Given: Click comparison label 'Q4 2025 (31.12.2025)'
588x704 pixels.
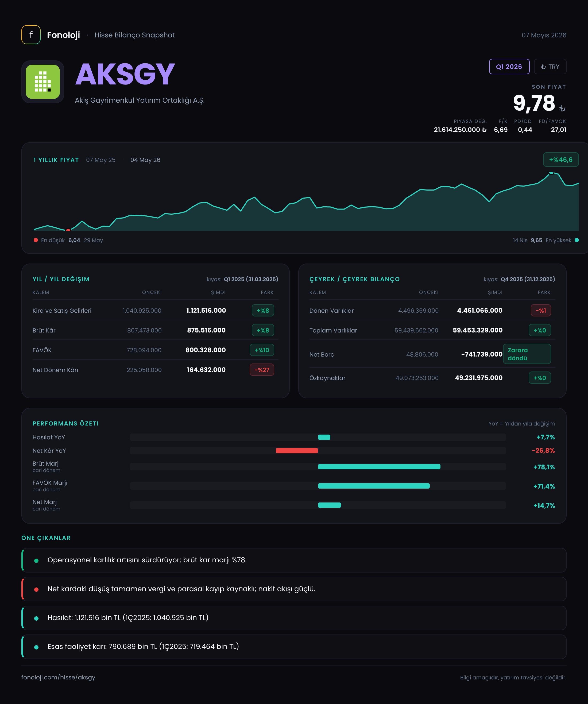Looking at the screenshot, I should tap(528, 279).
